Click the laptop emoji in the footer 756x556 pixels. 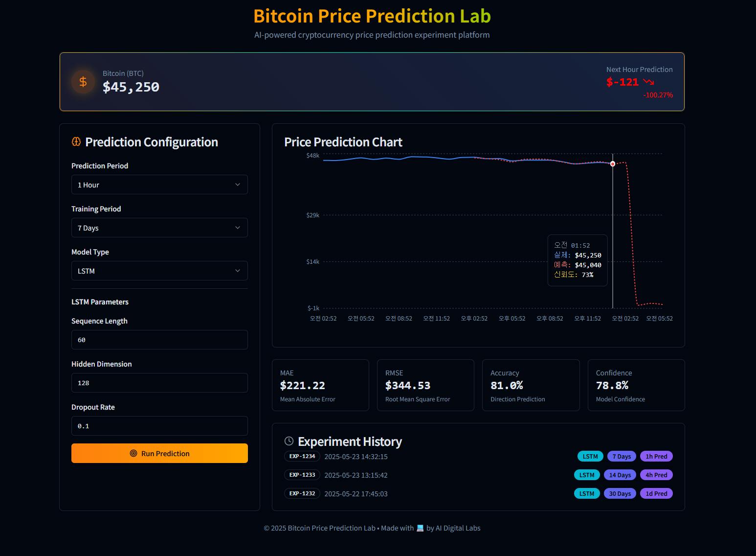pyautogui.click(x=420, y=528)
